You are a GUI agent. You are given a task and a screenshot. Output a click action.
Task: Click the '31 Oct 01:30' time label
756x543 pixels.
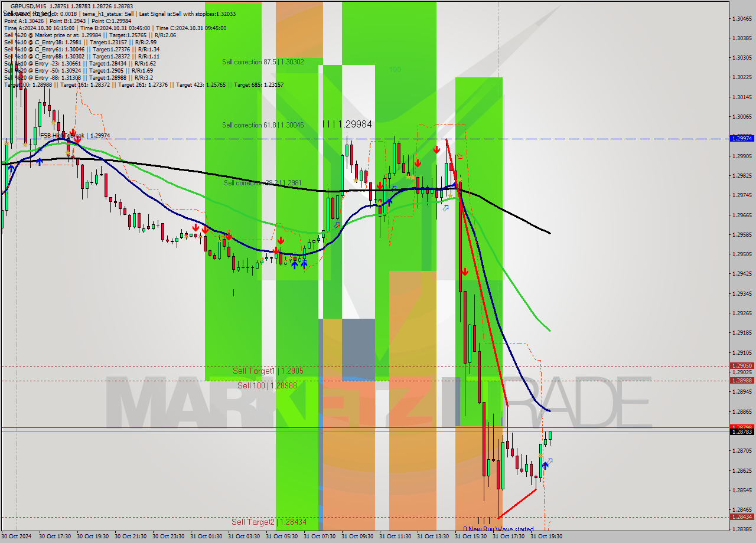(x=206, y=537)
